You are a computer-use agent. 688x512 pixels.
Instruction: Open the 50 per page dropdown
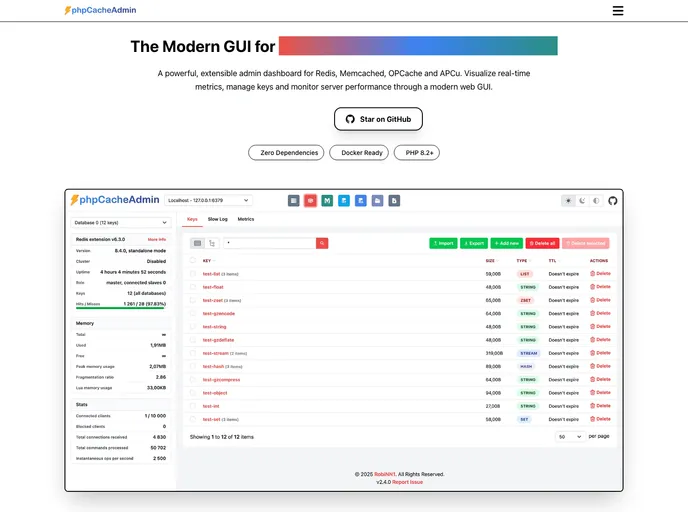pyautogui.click(x=570, y=437)
